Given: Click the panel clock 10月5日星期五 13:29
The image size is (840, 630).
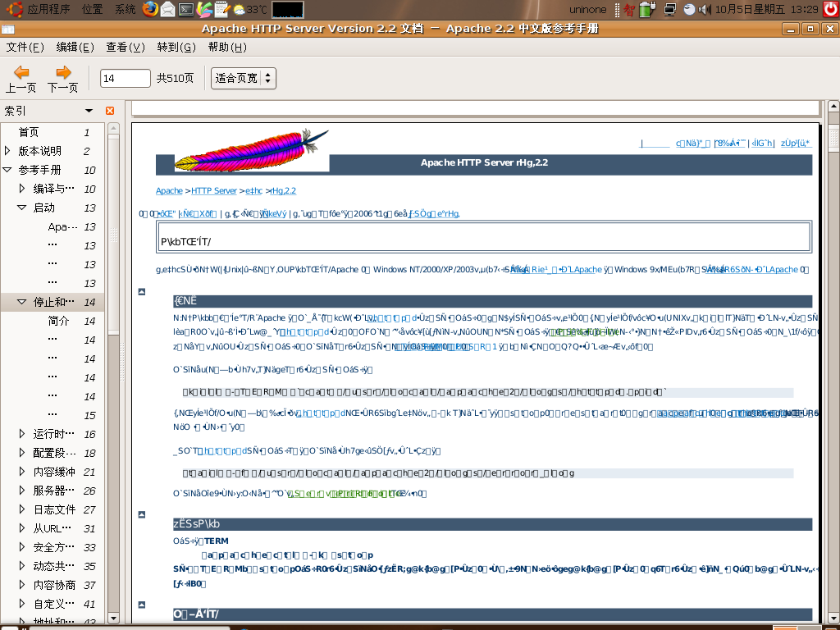Looking at the screenshot, I should tap(767, 10).
